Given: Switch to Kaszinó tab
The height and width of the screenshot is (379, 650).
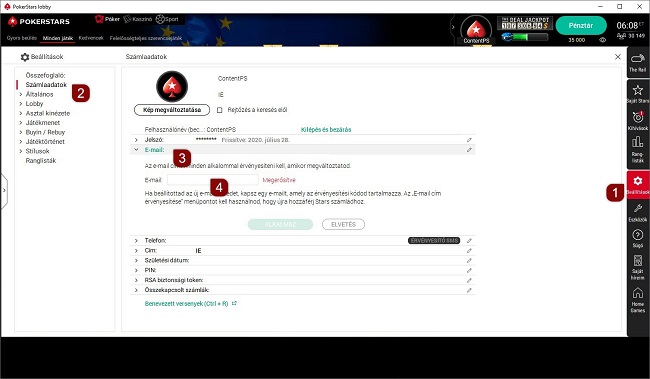Looking at the screenshot, I should point(138,19).
